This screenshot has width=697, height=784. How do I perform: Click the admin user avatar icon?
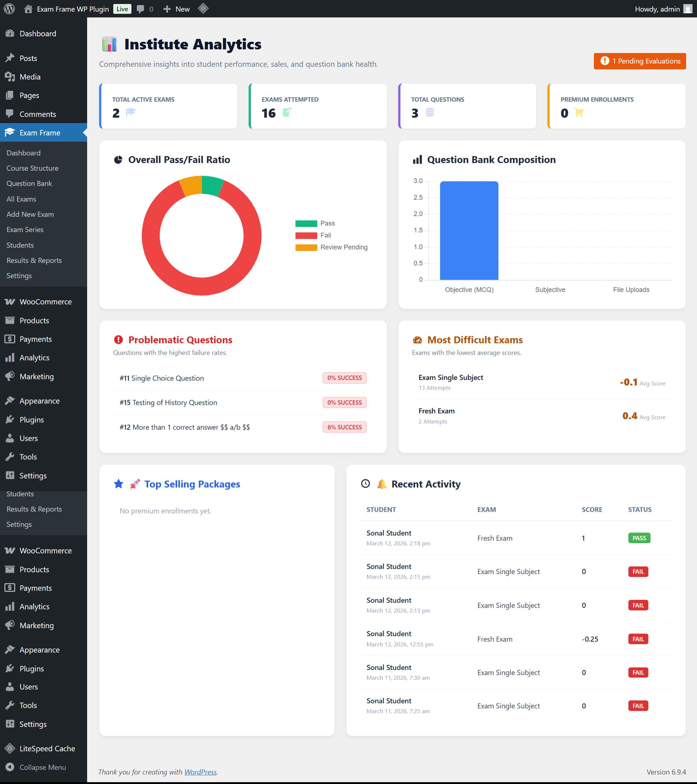coord(688,9)
